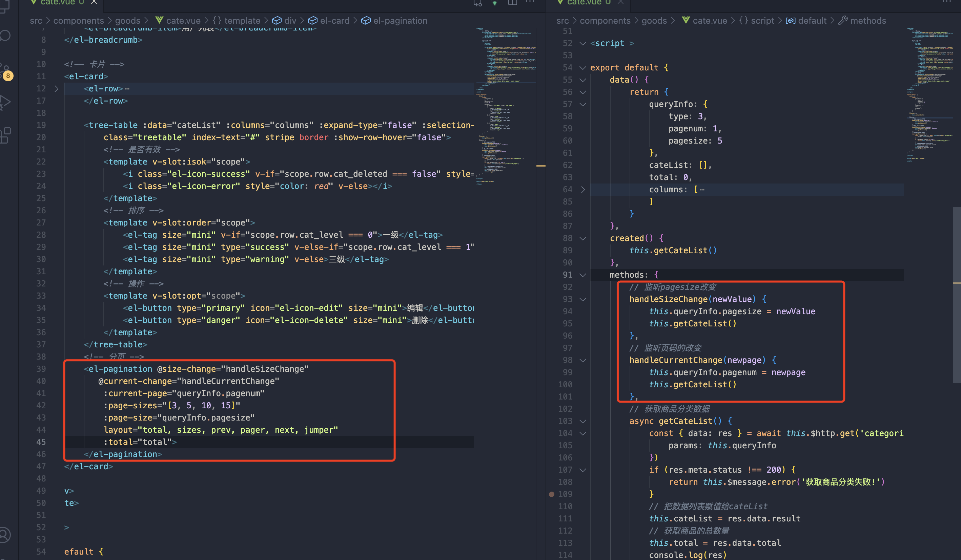Select src in left breadcrumb

click(36, 21)
